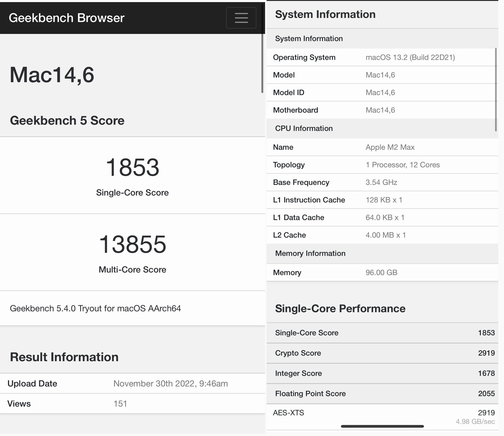Click the 4.00 MB x 1 value
This screenshot has width=504, height=436.
point(386,235)
